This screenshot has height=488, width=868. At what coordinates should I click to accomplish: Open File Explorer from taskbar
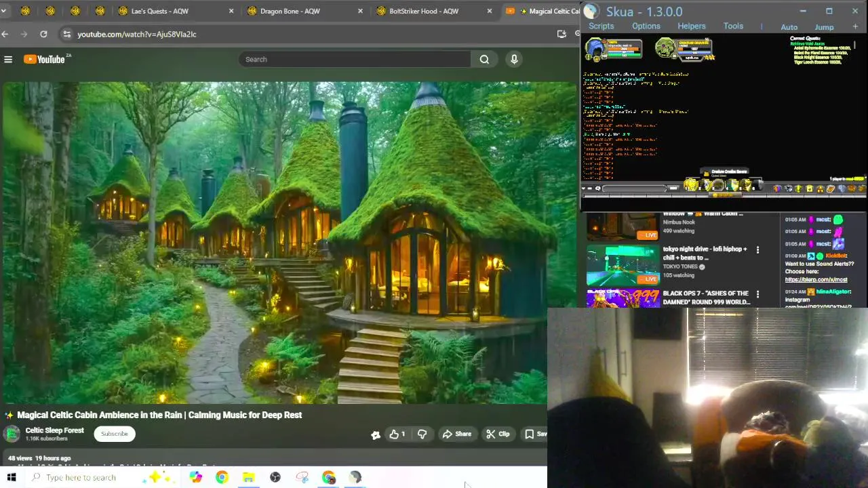tap(248, 477)
